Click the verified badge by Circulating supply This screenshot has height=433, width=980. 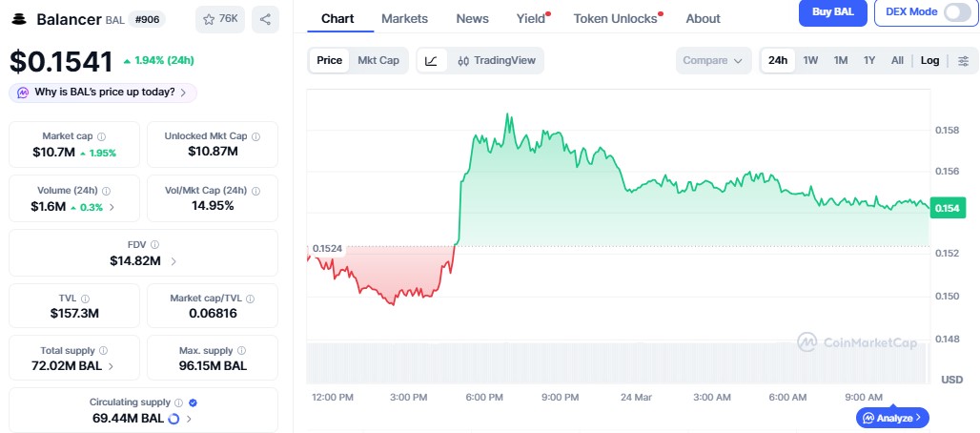point(194,402)
